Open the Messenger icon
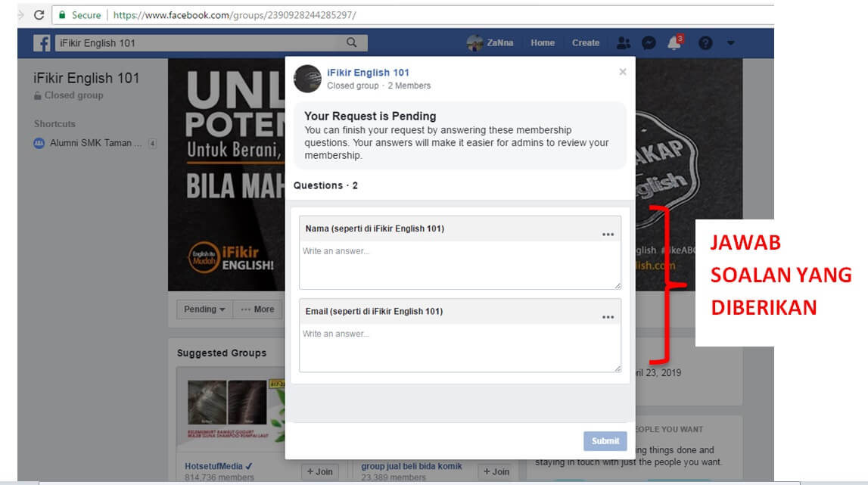 coord(649,42)
